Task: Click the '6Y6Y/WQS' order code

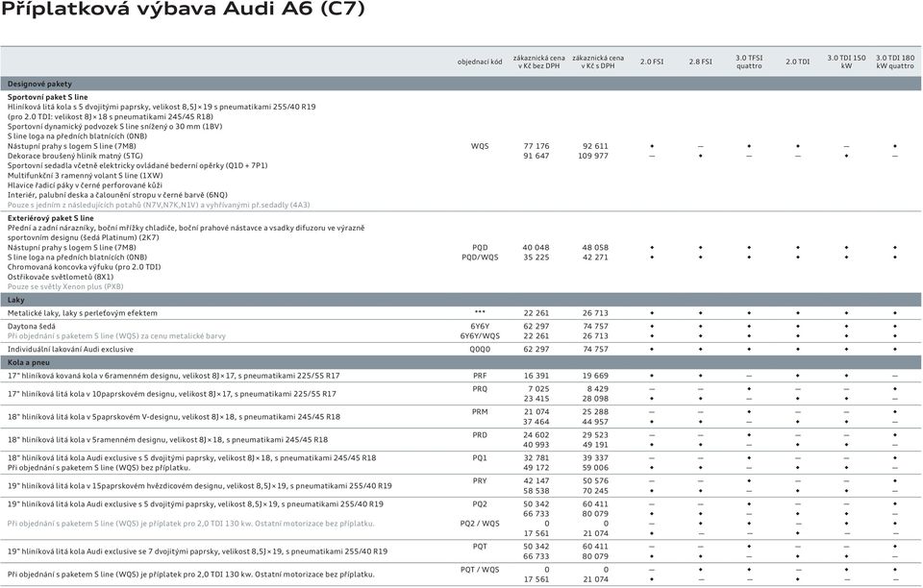Action: point(480,336)
